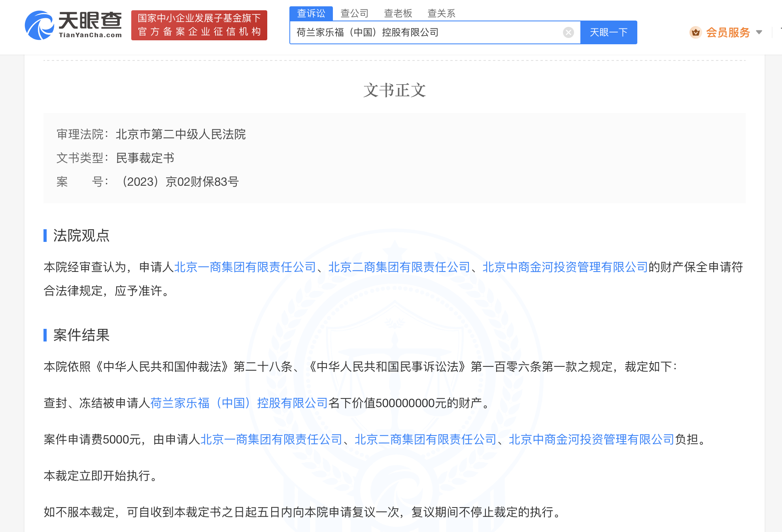Open 北京二商集团 link in fee paragraph

(x=425, y=440)
